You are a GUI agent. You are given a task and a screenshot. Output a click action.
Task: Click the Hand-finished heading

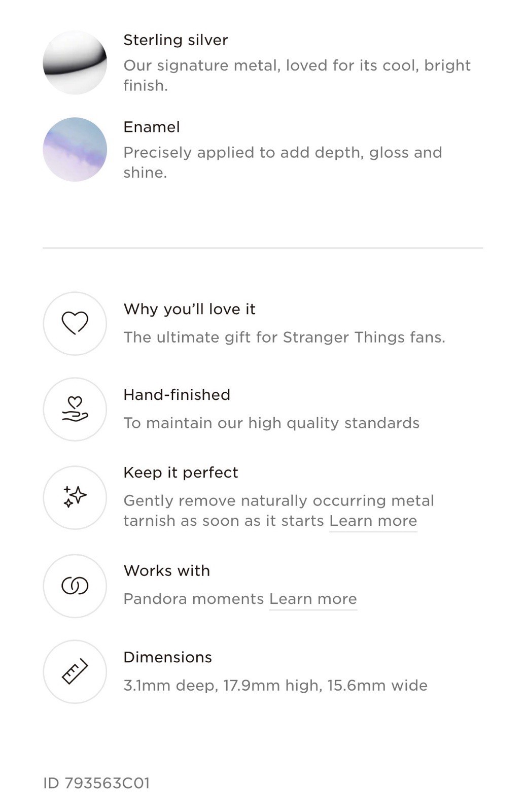(x=177, y=395)
